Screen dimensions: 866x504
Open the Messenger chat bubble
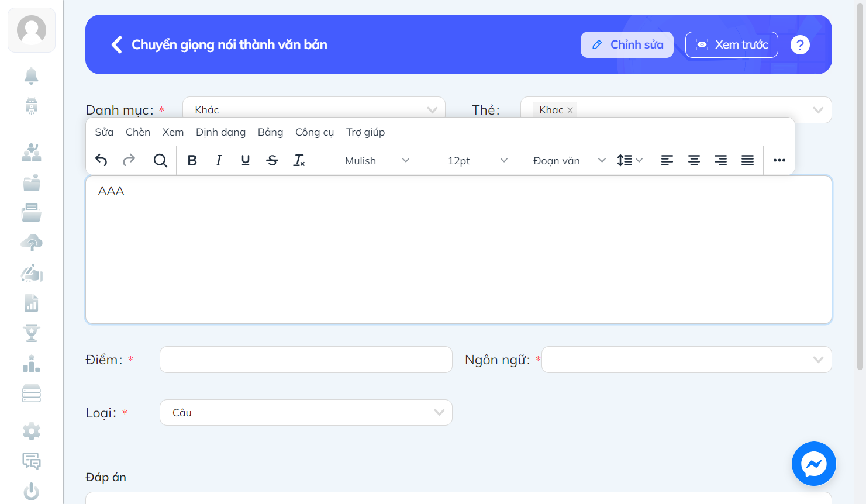click(814, 464)
